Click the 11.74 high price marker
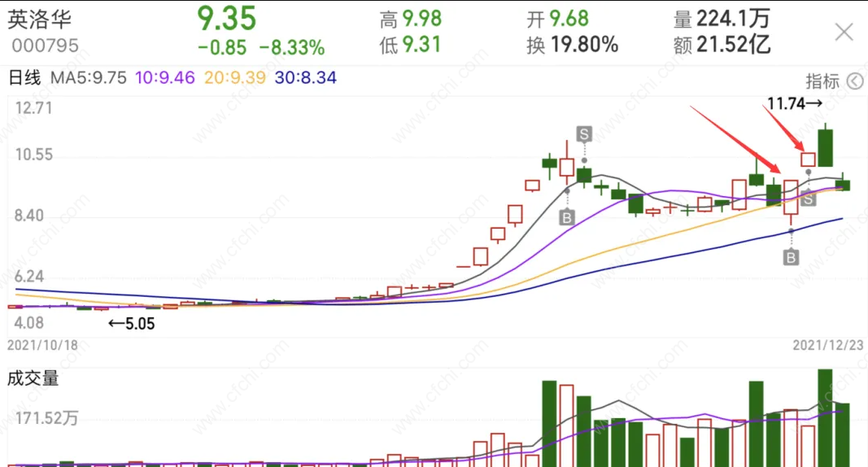The image size is (868, 467). pyautogui.click(x=794, y=103)
